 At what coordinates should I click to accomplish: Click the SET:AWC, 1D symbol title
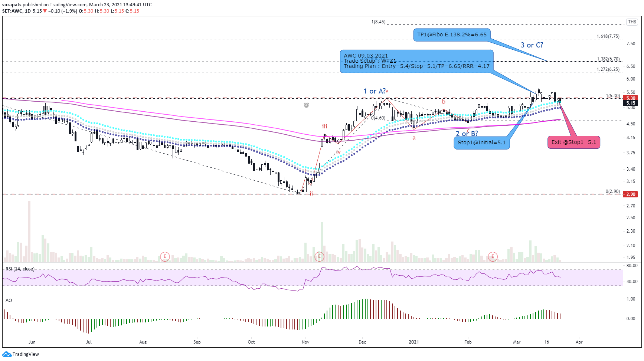16,11
